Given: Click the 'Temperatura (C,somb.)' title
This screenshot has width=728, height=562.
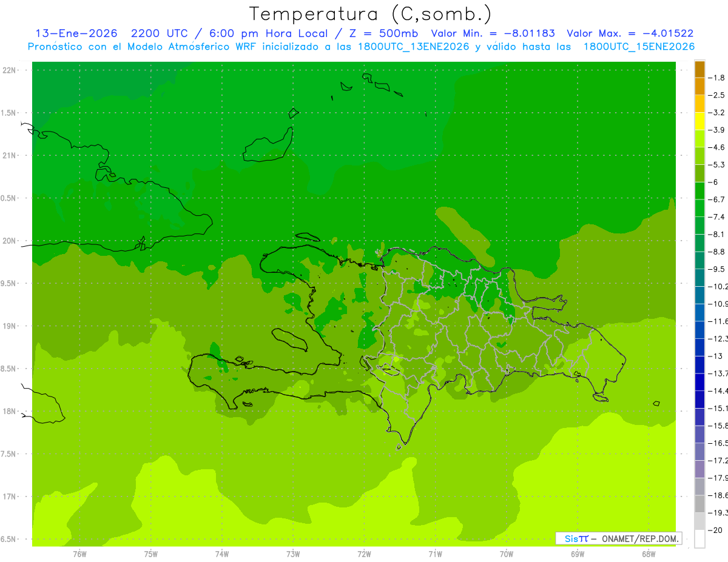Looking at the screenshot, I should click(x=371, y=14).
